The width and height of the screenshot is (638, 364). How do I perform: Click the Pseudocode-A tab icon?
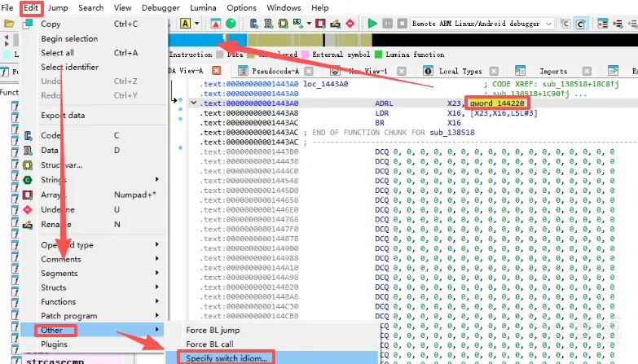(243, 71)
